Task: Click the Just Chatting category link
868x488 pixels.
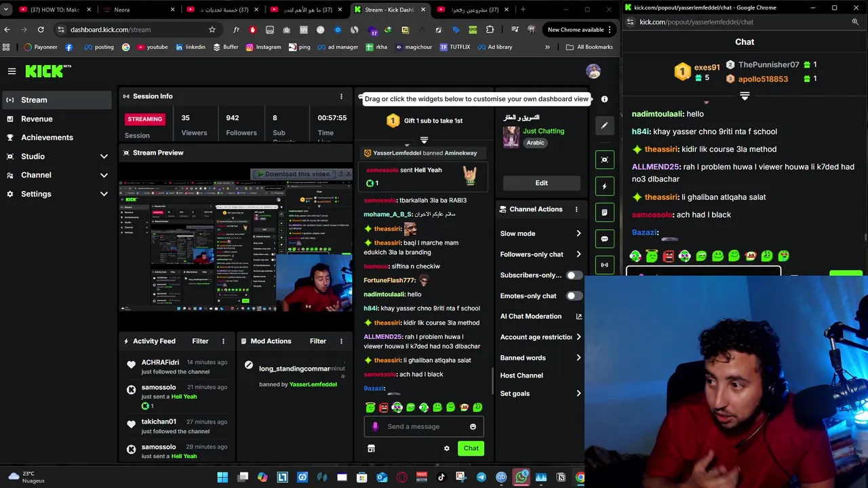Action: point(543,131)
